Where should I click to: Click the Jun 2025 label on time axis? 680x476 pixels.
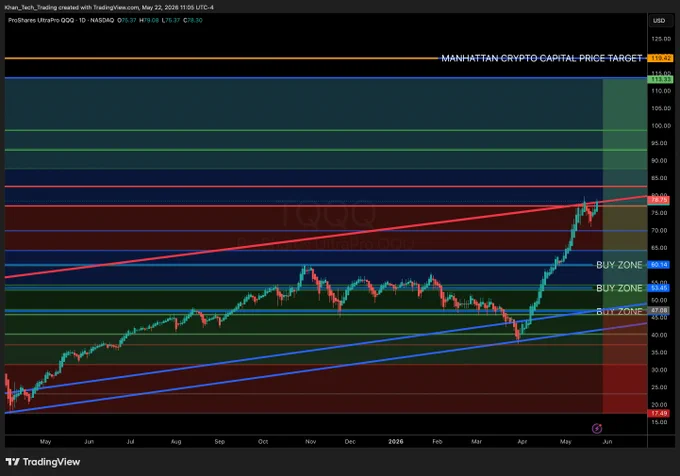click(x=89, y=442)
